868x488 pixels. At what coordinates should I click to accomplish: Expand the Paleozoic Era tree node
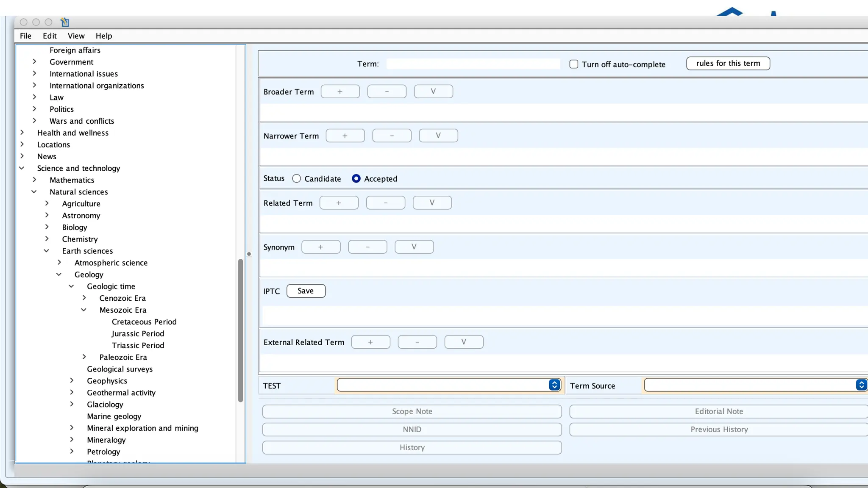[x=84, y=357]
